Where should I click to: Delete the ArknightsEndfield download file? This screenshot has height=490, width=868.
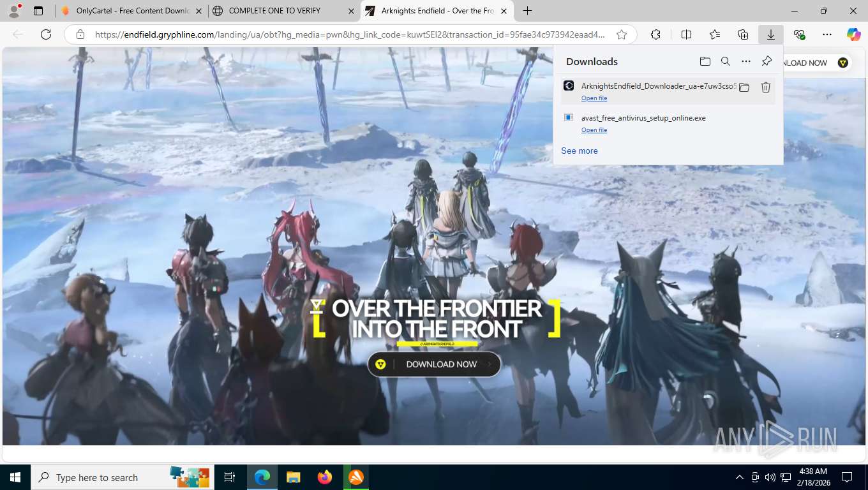pyautogui.click(x=766, y=87)
